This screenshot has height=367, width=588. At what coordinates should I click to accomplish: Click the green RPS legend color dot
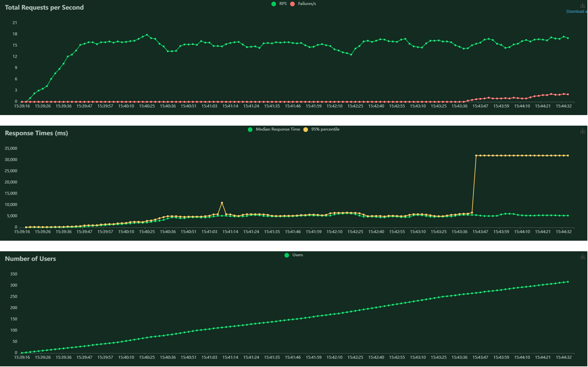coord(274,4)
